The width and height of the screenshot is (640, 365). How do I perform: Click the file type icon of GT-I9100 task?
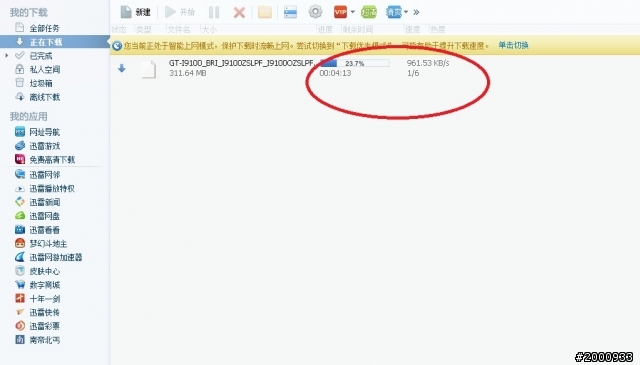[149, 69]
